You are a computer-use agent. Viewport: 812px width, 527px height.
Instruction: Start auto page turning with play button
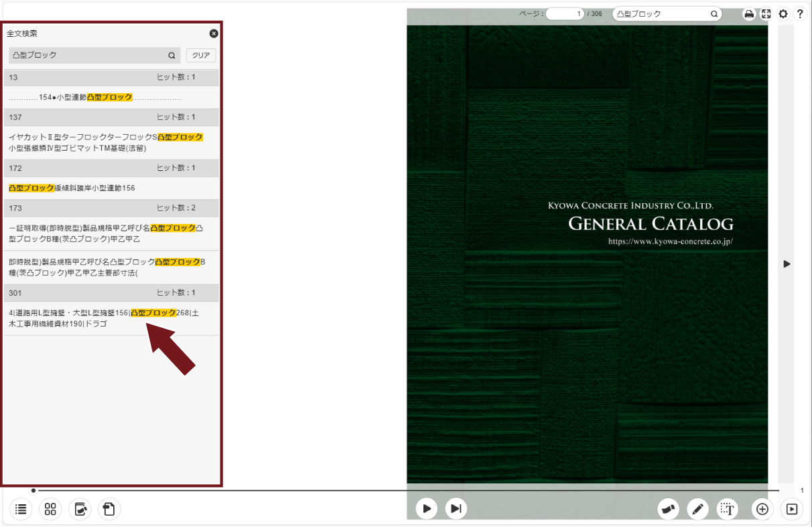click(x=426, y=509)
